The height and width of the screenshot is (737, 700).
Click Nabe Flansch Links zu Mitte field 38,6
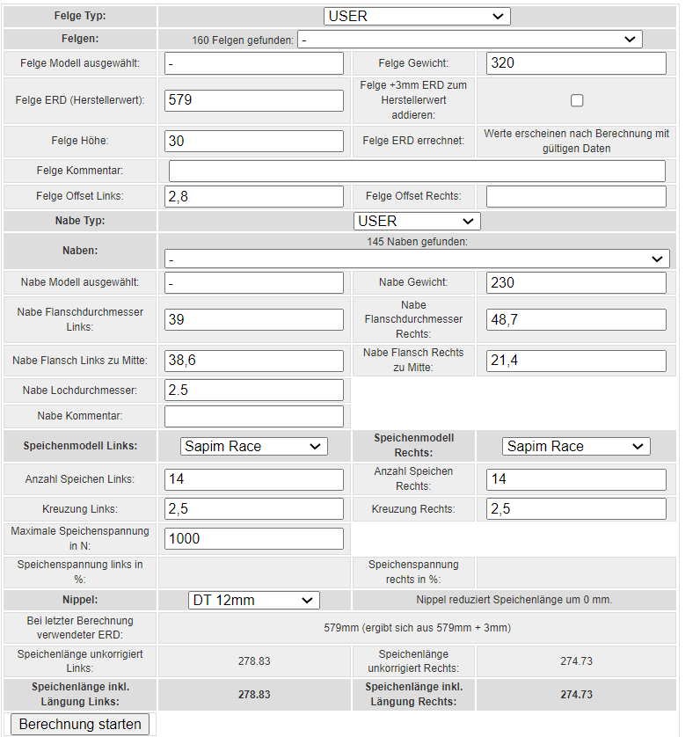point(254,361)
